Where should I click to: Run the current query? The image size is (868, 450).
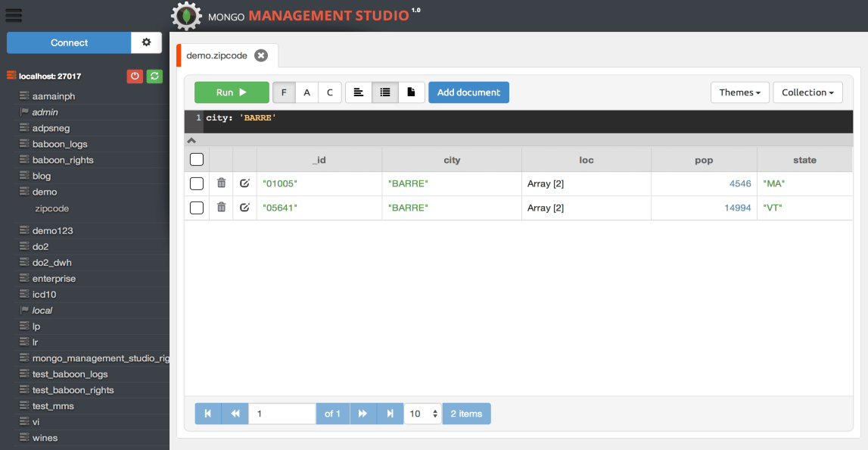tap(232, 92)
